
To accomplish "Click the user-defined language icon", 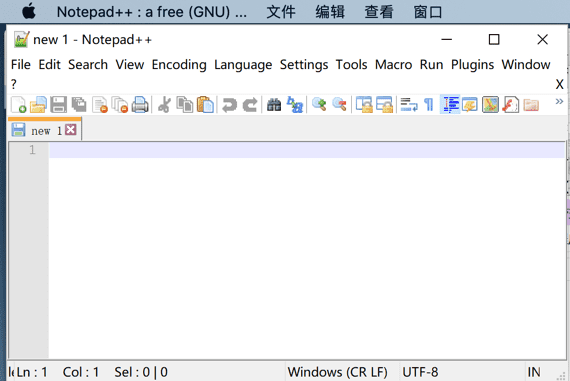I will pyautogui.click(x=470, y=105).
